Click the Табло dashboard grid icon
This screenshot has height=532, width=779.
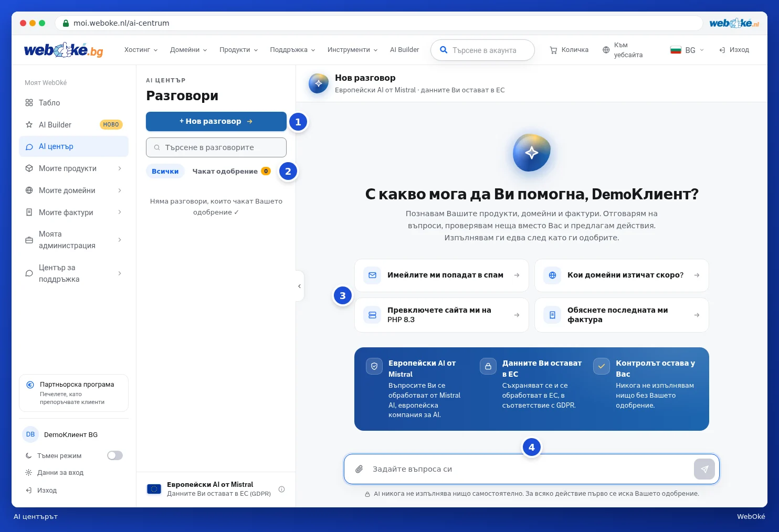(29, 103)
